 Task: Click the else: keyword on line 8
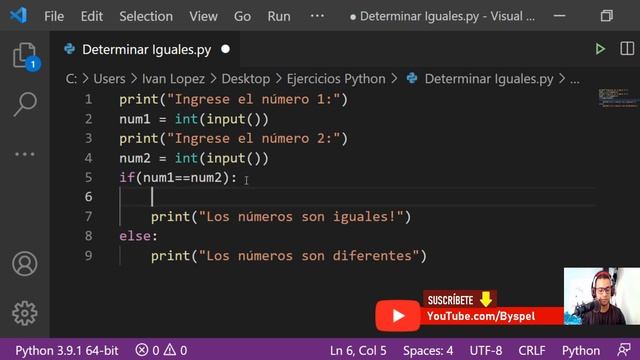point(138,236)
